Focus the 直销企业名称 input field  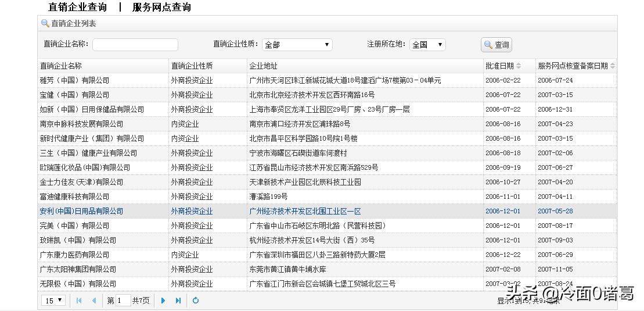[135, 44]
